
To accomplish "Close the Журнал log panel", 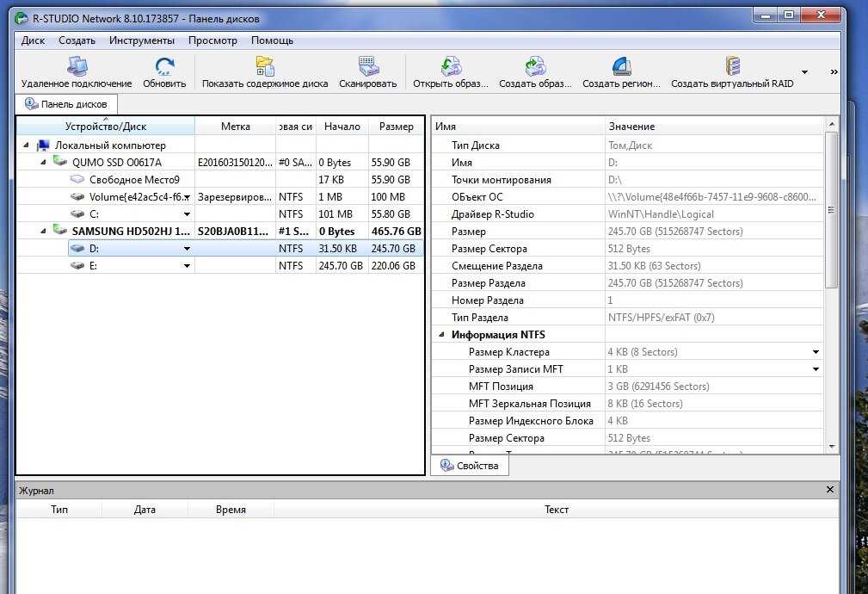I will (830, 490).
